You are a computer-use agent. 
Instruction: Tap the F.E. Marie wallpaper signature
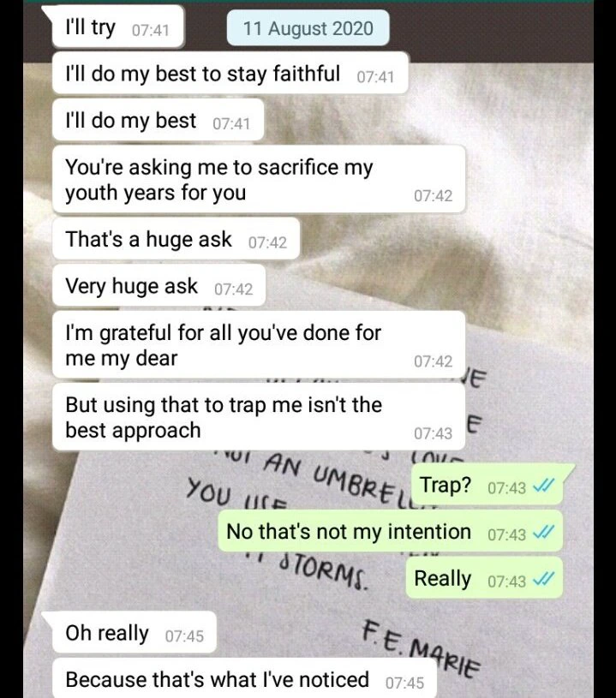pos(421,647)
